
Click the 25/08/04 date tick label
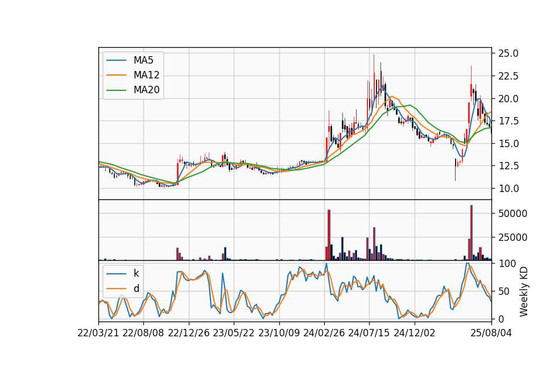(x=491, y=333)
